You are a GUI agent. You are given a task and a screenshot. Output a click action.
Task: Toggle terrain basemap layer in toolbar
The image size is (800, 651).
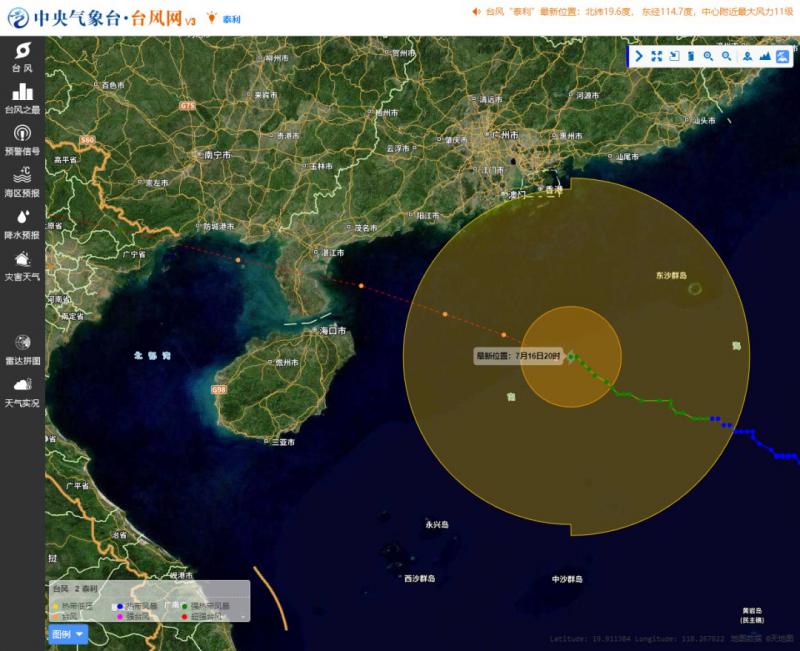(x=765, y=57)
